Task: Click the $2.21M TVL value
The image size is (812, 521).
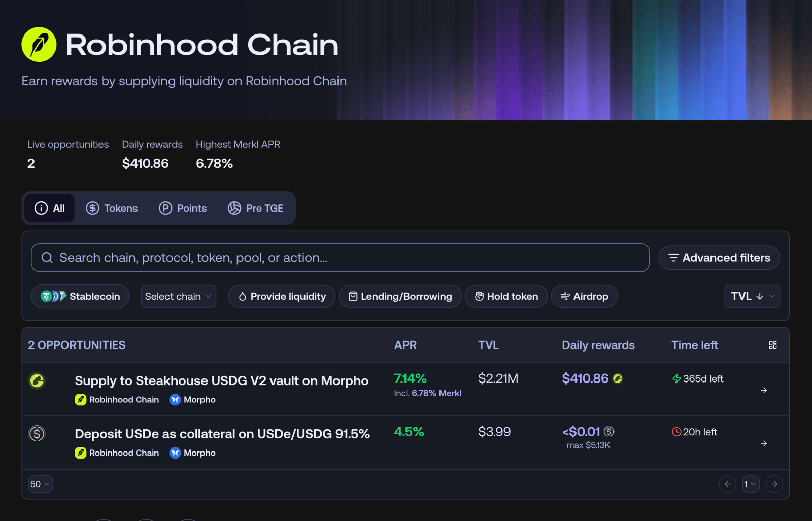Action: (x=498, y=378)
